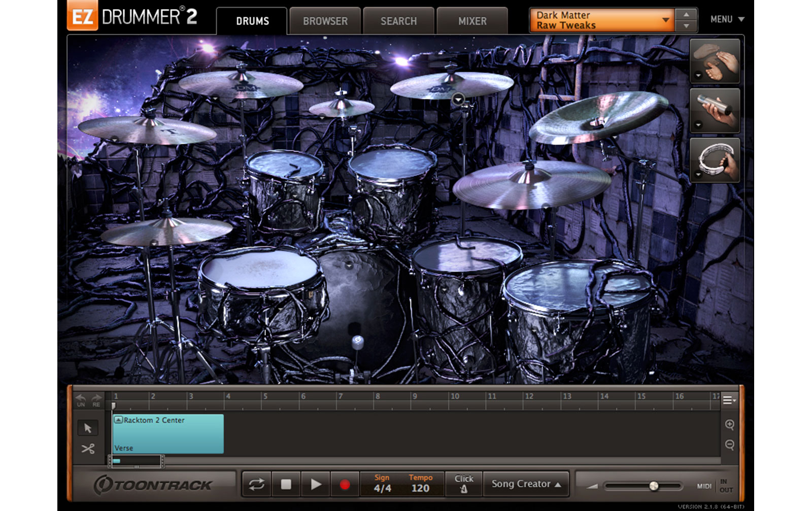Viewport: 812px width, 511px height.
Task: Open the handclap instrument dropdown arrow
Action: pos(698,76)
